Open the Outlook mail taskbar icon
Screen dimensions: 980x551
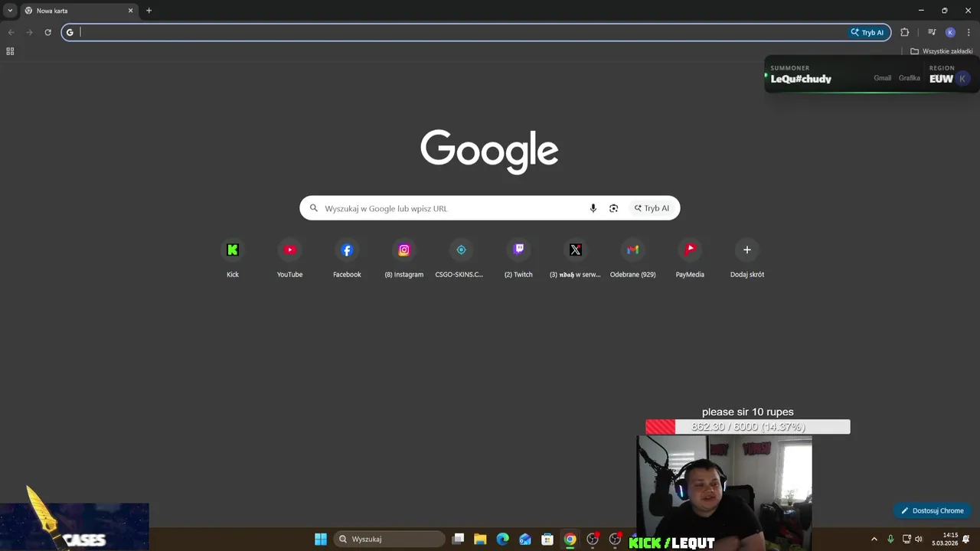[524, 539]
